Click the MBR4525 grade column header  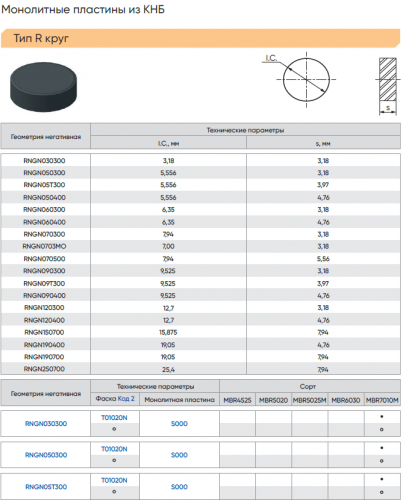[x=237, y=400]
